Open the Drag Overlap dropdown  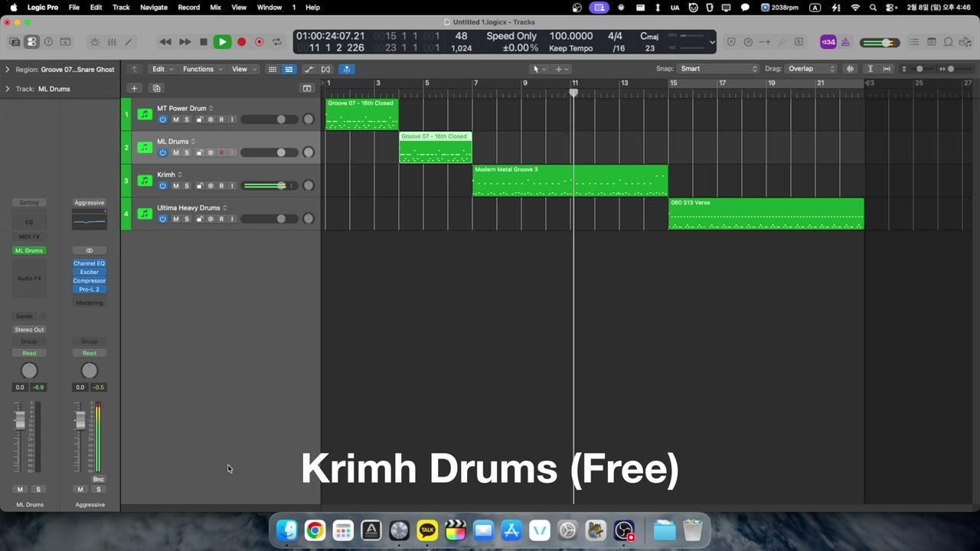(812, 69)
